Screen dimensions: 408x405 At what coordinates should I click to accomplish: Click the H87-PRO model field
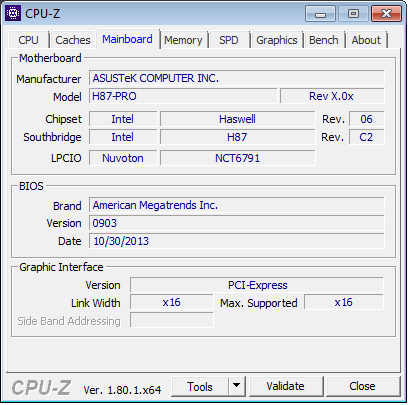(183, 96)
